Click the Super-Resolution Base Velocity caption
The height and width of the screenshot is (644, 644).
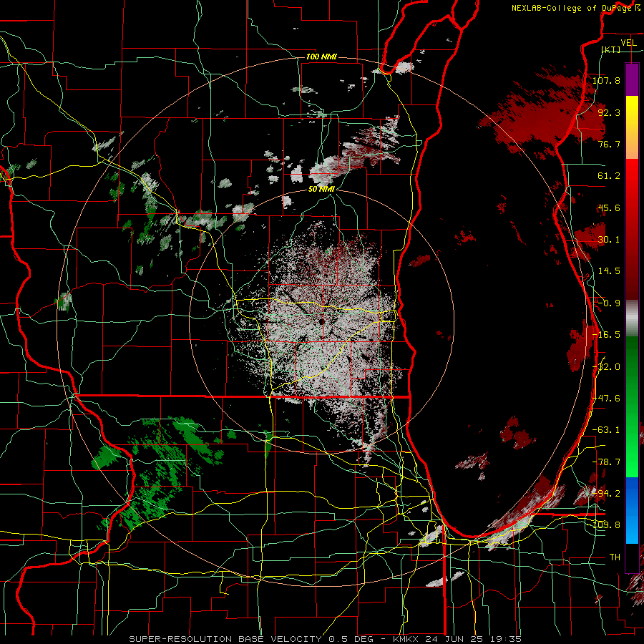(325, 639)
